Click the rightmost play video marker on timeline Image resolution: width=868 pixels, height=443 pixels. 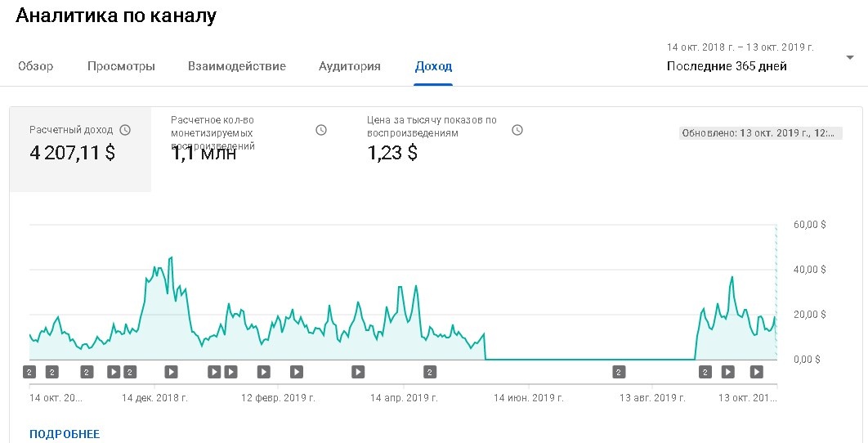(x=756, y=372)
